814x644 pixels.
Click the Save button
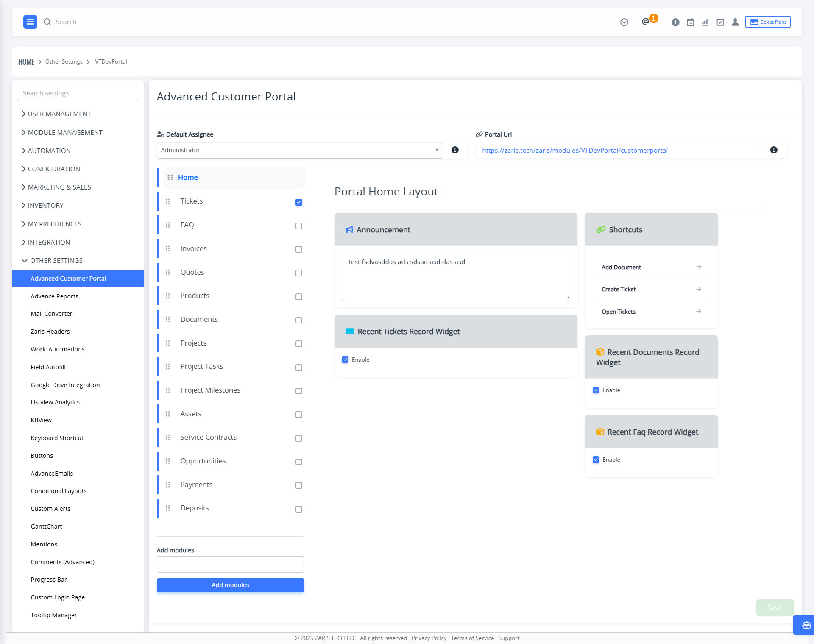(x=775, y=608)
